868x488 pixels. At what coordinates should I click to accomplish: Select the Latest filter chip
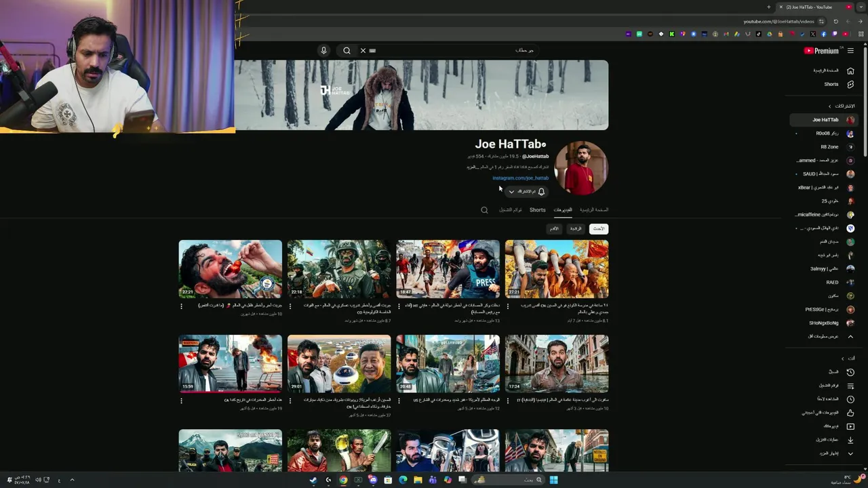click(599, 229)
